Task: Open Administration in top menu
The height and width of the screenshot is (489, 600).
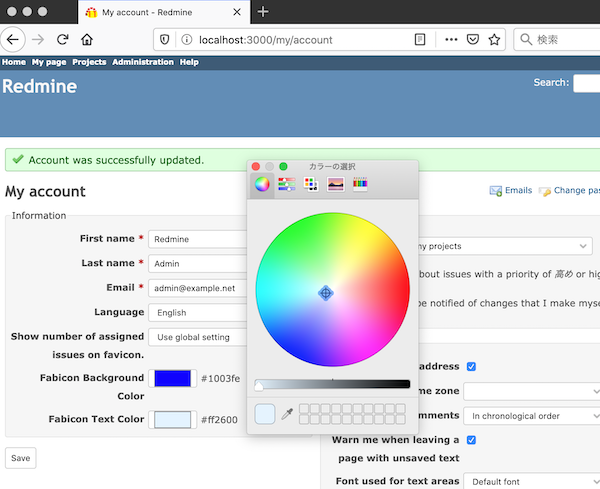Action: 143,62
